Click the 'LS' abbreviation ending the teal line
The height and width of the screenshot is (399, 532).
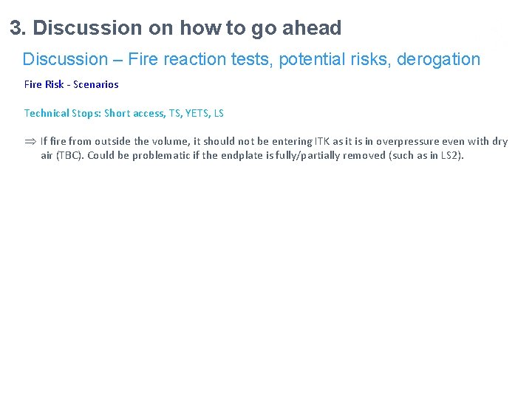coord(219,113)
